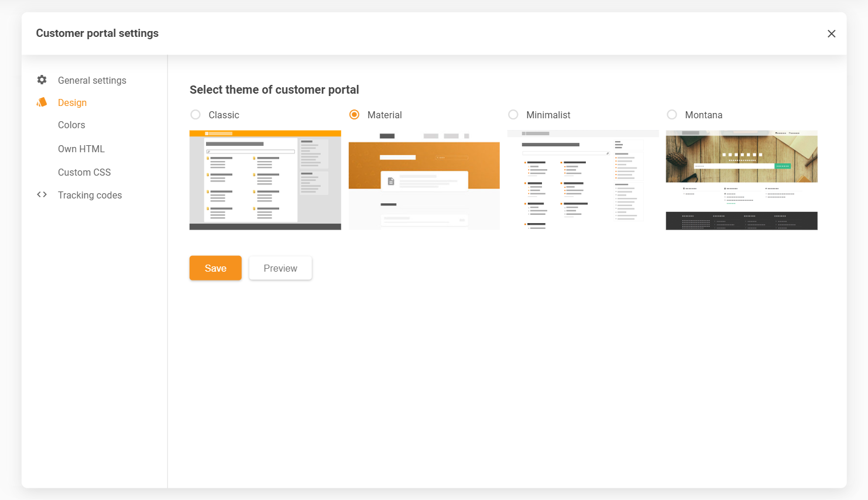Click the gear icon beside General settings
Viewport: 868px width, 500px height.
pos(42,80)
